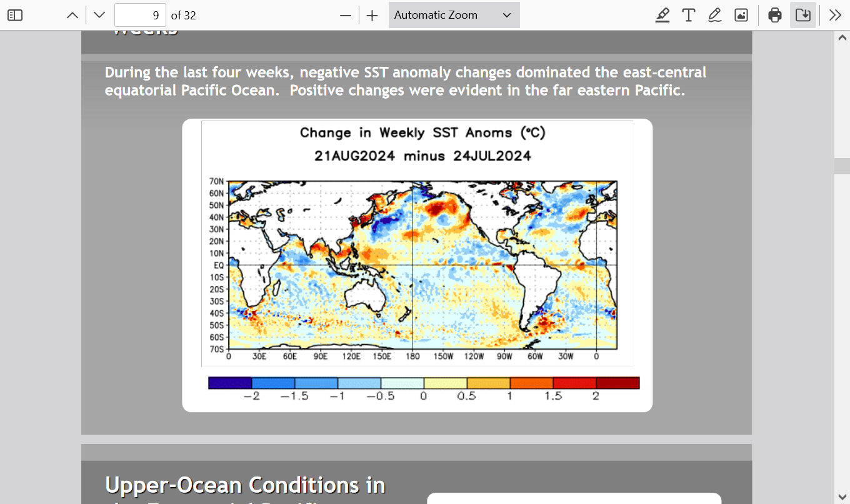Go to the previous page
850x504 pixels.
72,15
